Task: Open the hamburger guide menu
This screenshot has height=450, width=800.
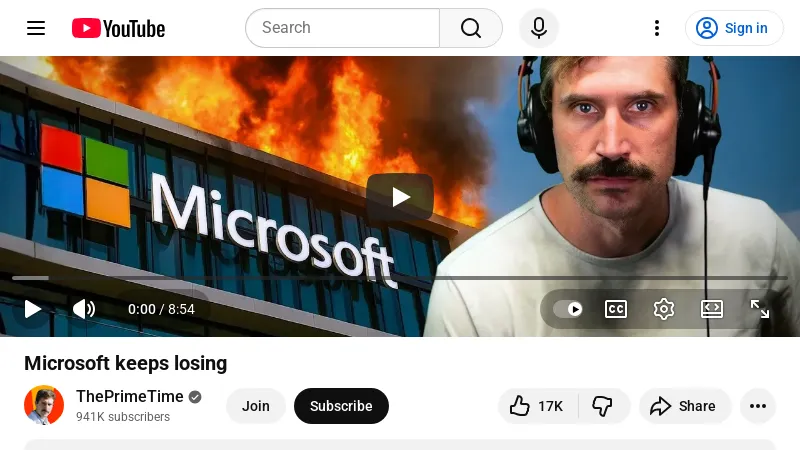Action: coord(36,28)
